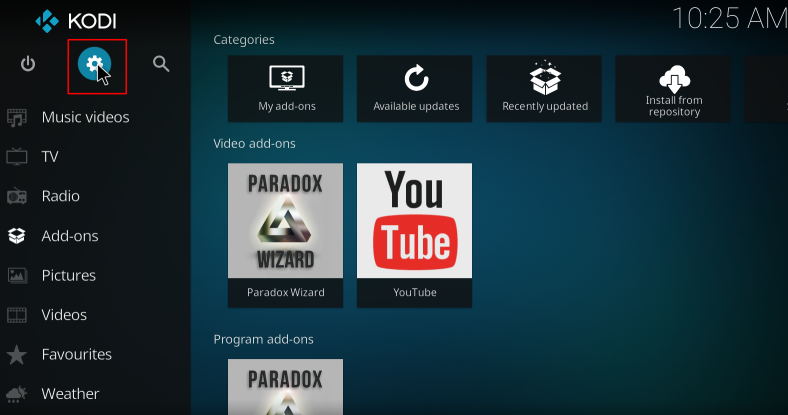Launch Paradox Wizard under Video add-ons
Screen dimensions: 788x415
tap(285, 235)
